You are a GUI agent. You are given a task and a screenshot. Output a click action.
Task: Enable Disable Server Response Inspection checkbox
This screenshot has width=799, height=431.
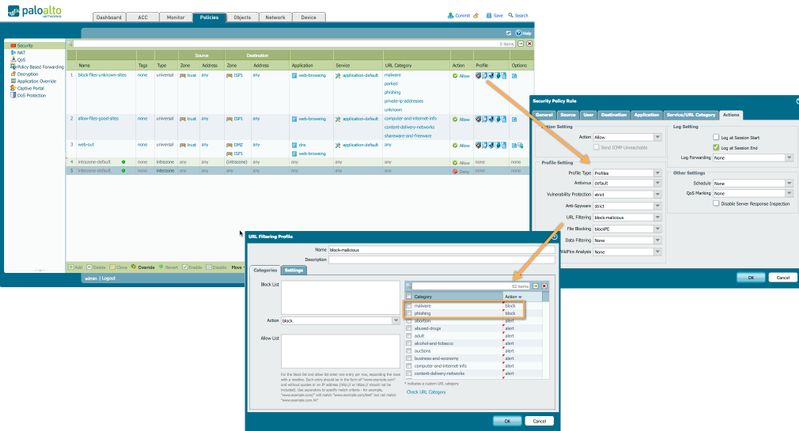click(716, 203)
